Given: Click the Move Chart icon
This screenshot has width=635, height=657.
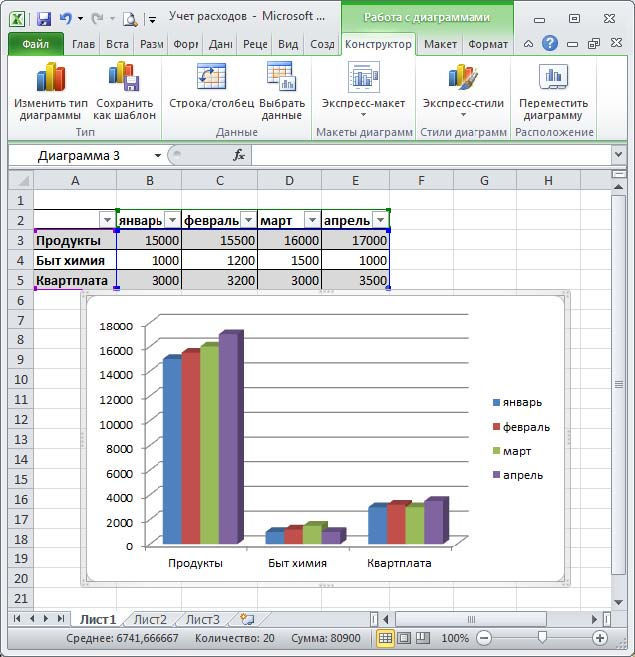Looking at the screenshot, I should pos(553,77).
